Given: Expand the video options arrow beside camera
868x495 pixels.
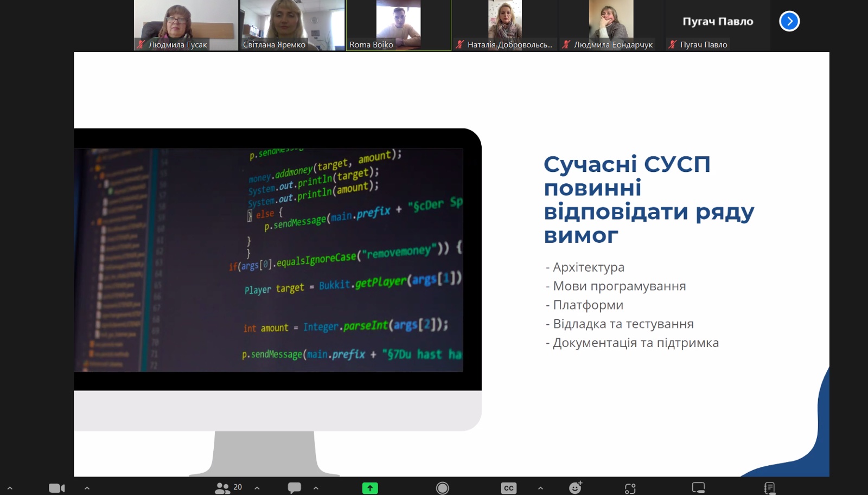Looking at the screenshot, I should (87, 488).
